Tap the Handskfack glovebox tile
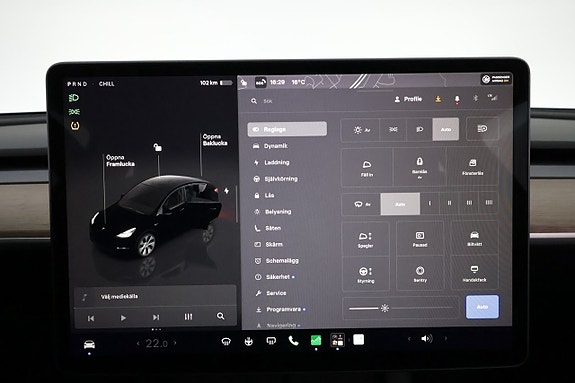The image size is (575, 383). [x=474, y=273]
